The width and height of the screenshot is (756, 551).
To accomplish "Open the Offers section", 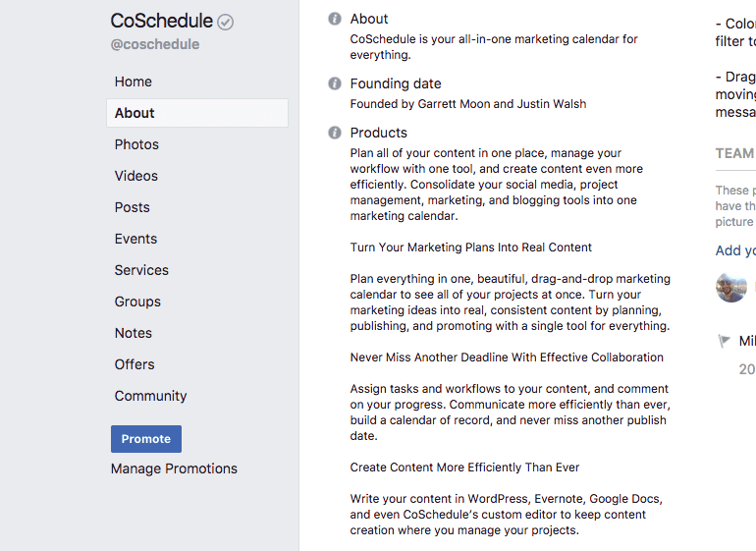I will [135, 364].
